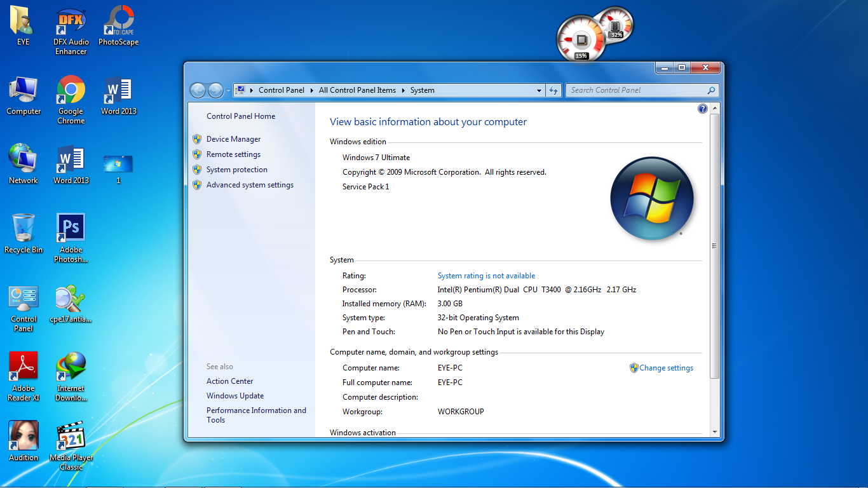Click the 32-bit Operating System value
The width and height of the screenshot is (868, 488).
[478, 318]
